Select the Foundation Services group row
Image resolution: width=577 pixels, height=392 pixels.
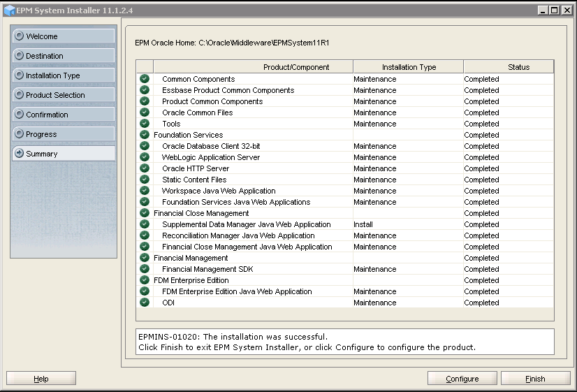[189, 135]
